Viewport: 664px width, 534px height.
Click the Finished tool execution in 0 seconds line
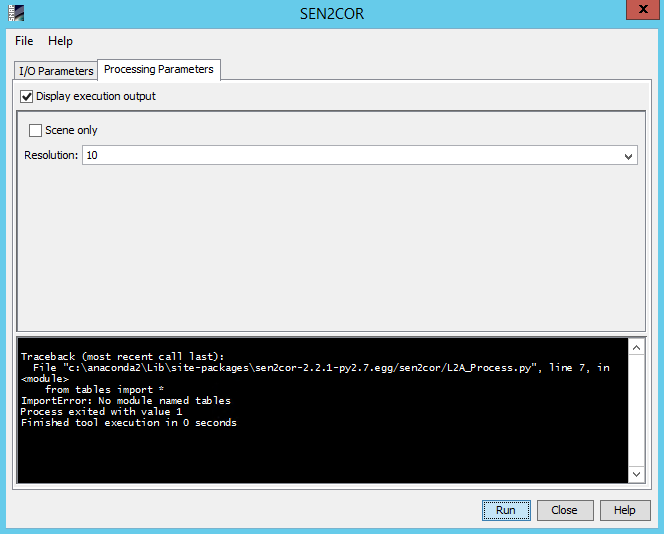point(129,423)
